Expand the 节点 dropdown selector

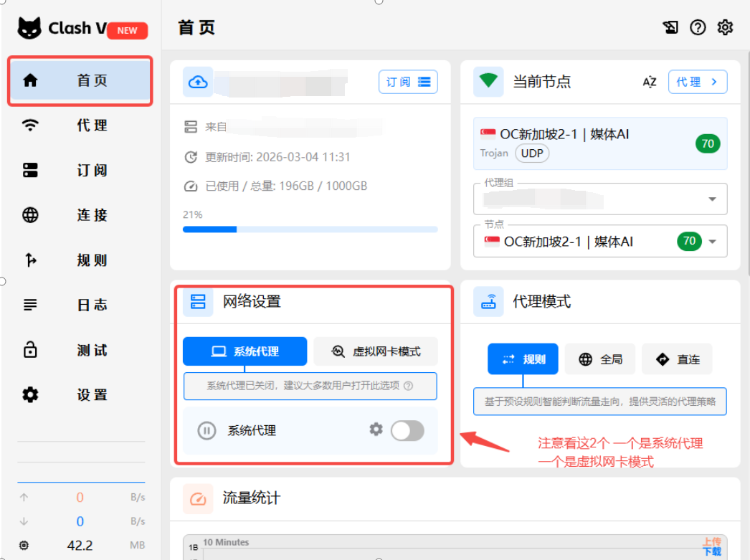[712, 242]
